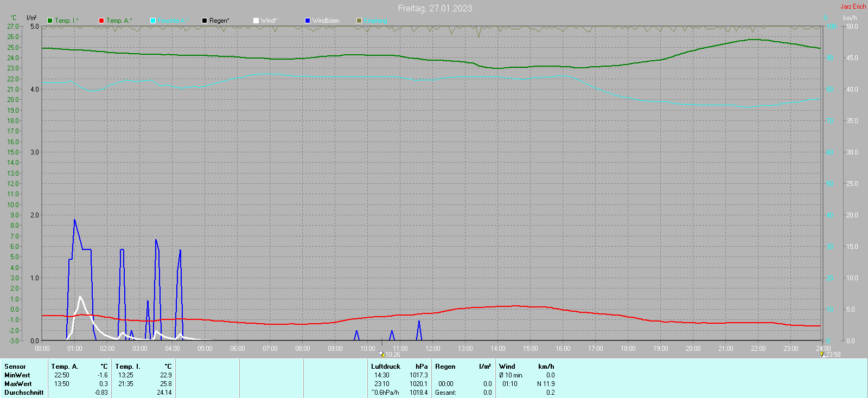Click the 'Gesamt:' rain total label
The height and width of the screenshot is (398, 868).
pyautogui.click(x=445, y=393)
